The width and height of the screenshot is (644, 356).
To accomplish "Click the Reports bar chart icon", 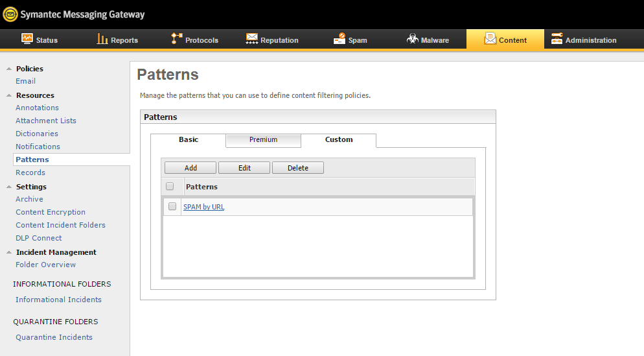I will (102, 39).
